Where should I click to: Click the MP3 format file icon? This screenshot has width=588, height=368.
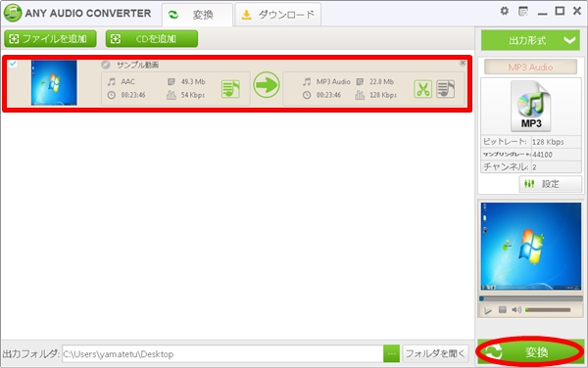530,106
